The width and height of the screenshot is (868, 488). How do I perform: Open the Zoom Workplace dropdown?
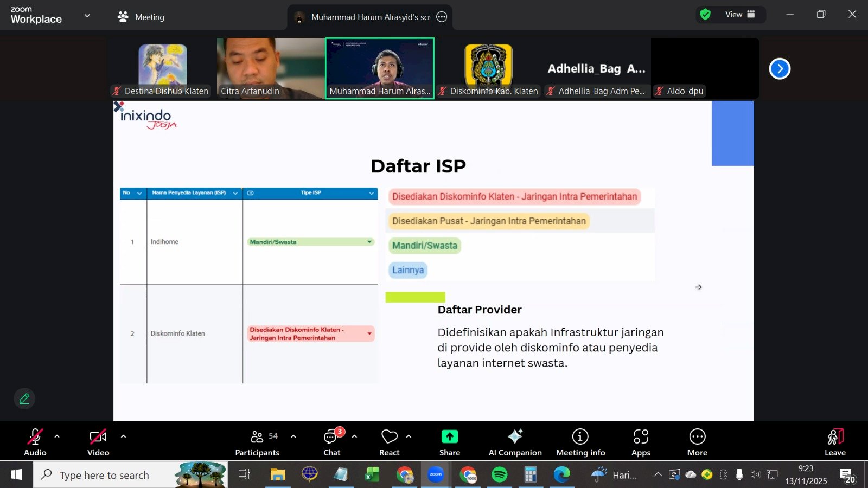point(87,15)
